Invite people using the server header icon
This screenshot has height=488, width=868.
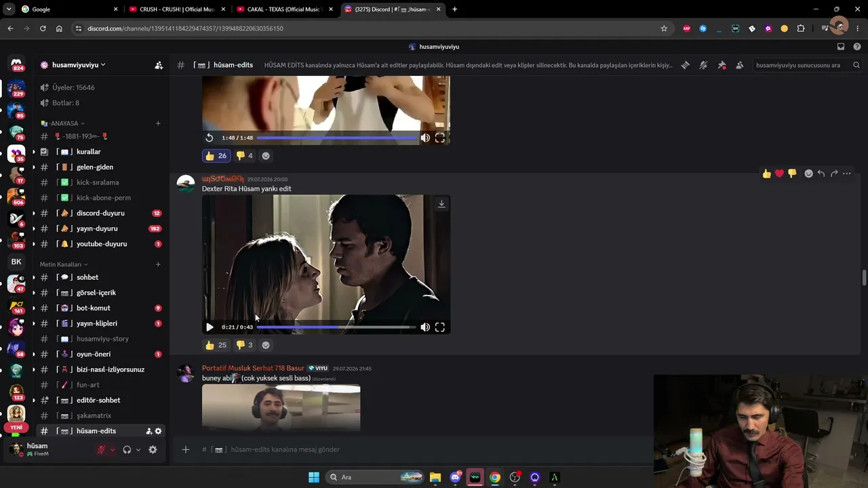158,65
